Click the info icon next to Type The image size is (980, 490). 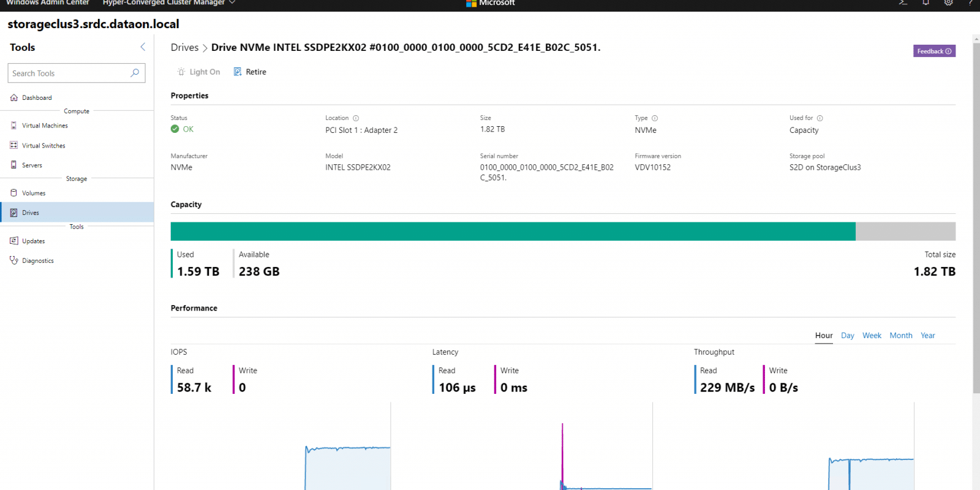[x=655, y=118]
